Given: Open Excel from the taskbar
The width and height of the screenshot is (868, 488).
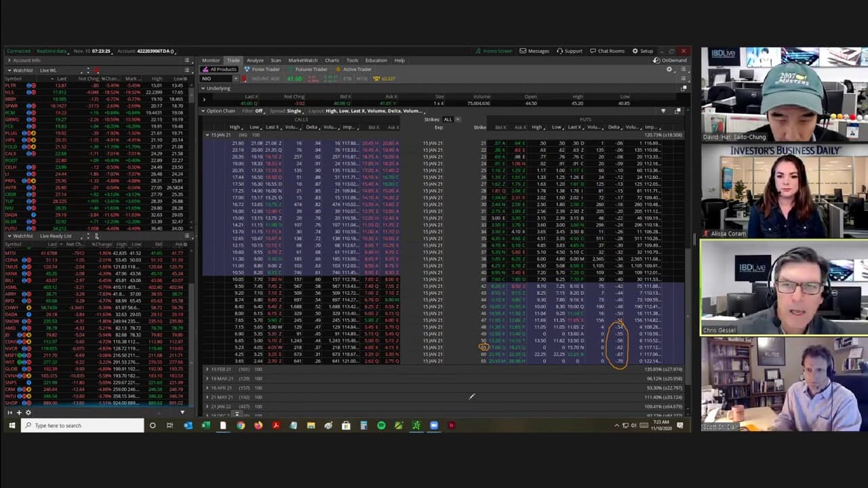Looking at the screenshot, I should pos(205,426).
